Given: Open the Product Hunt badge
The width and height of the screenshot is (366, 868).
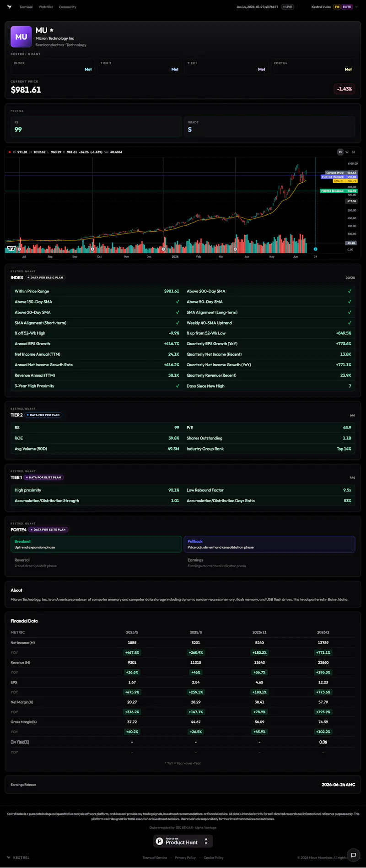Looking at the screenshot, I should click(x=183, y=841).
